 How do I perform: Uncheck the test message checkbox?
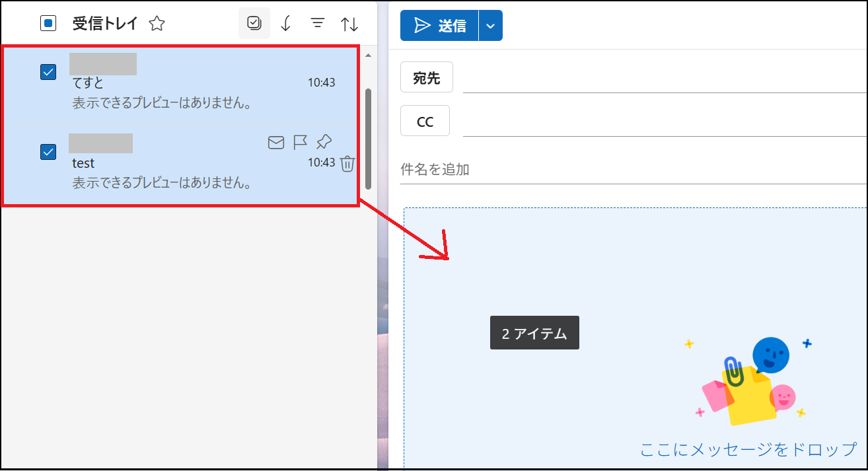click(48, 152)
